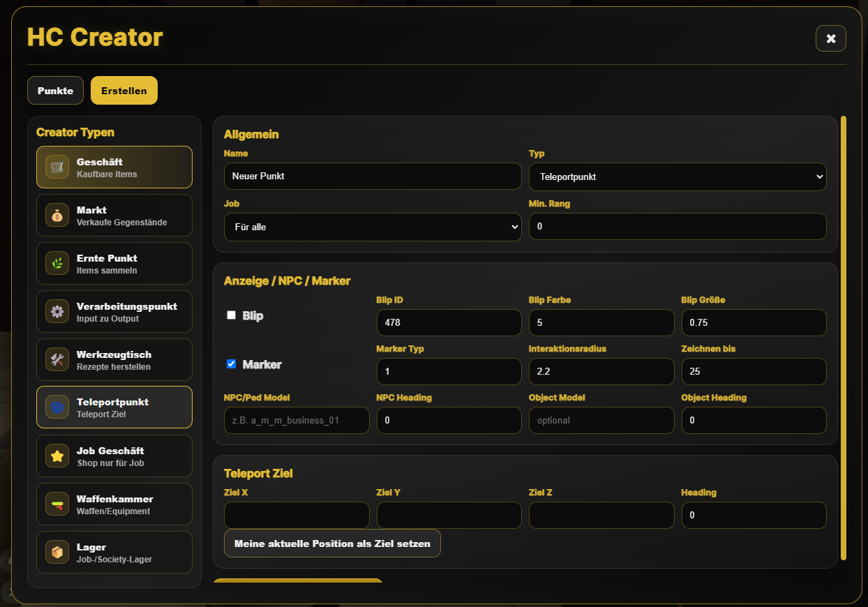Select Job Geschäft creator type

click(x=114, y=456)
